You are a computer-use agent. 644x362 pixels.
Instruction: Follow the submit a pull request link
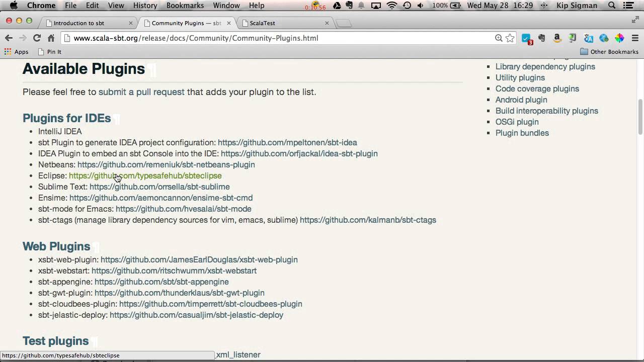pyautogui.click(x=141, y=92)
